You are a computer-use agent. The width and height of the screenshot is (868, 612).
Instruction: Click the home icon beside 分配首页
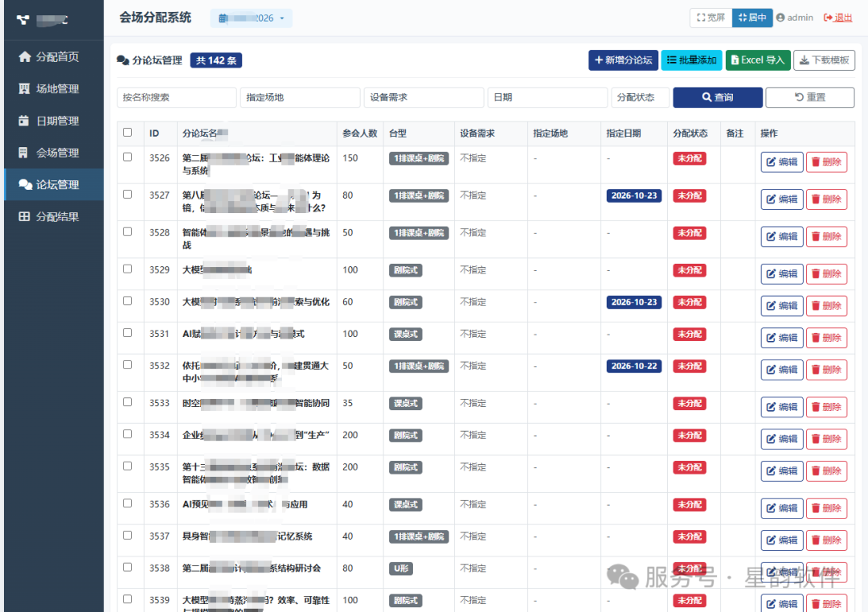click(24, 56)
